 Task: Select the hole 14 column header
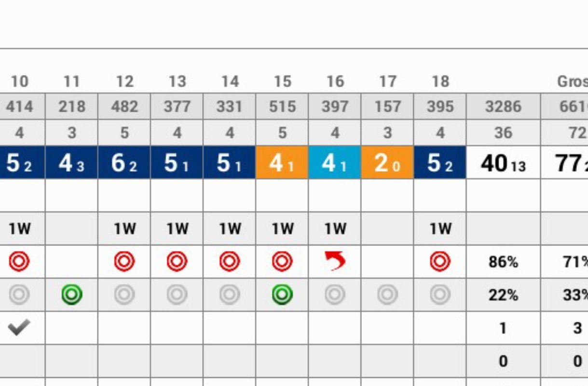230,81
